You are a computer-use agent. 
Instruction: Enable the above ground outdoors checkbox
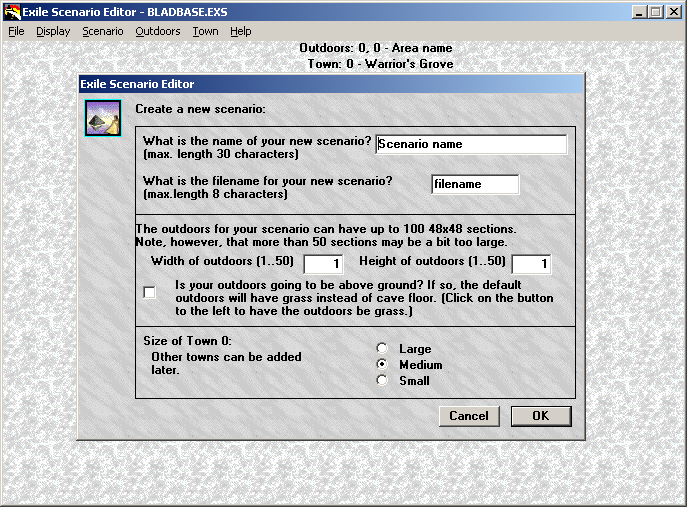(150, 292)
